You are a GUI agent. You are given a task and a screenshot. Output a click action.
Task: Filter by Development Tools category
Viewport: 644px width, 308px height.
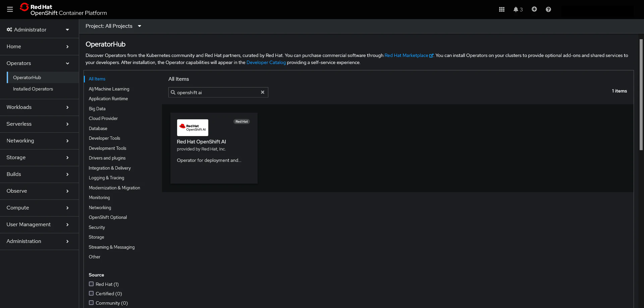pyautogui.click(x=107, y=148)
